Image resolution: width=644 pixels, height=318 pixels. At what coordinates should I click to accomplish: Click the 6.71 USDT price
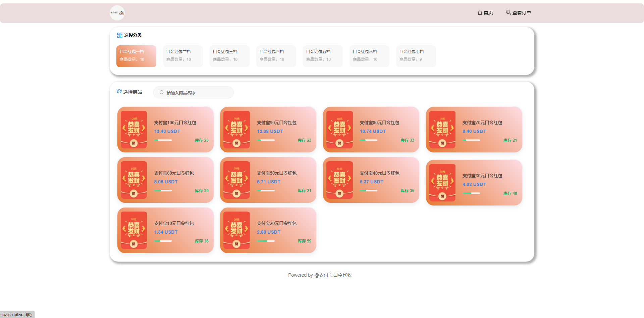pos(269,182)
